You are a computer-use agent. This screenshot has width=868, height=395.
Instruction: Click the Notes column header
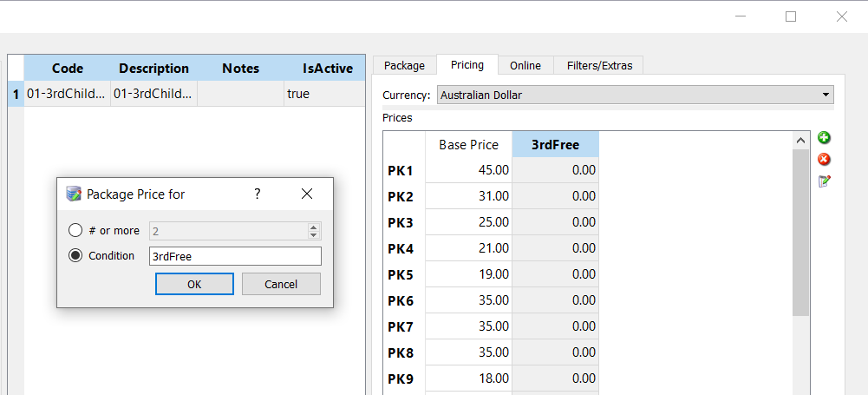[x=241, y=68]
